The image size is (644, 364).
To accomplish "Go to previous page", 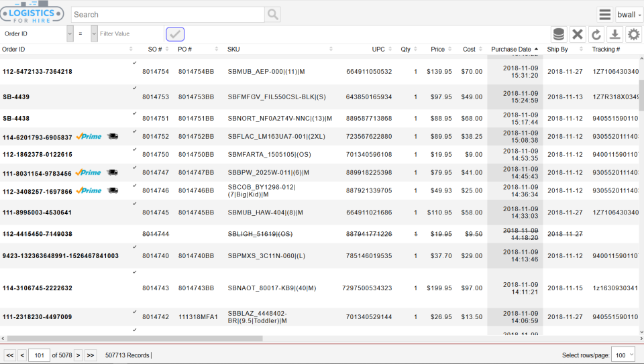I will point(23,355).
